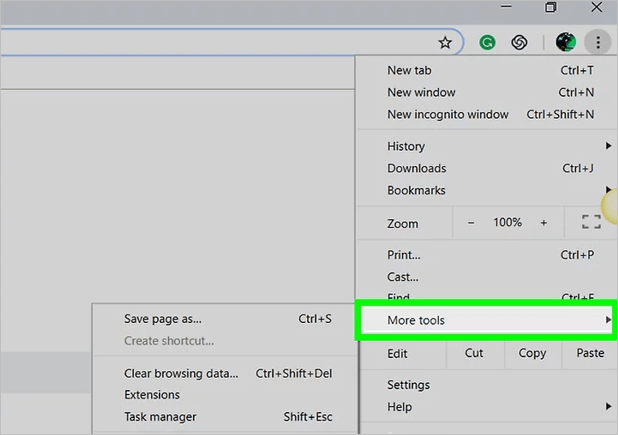Image resolution: width=618 pixels, height=435 pixels.
Task: Decrease zoom with the minus button
Action: tap(472, 223)
